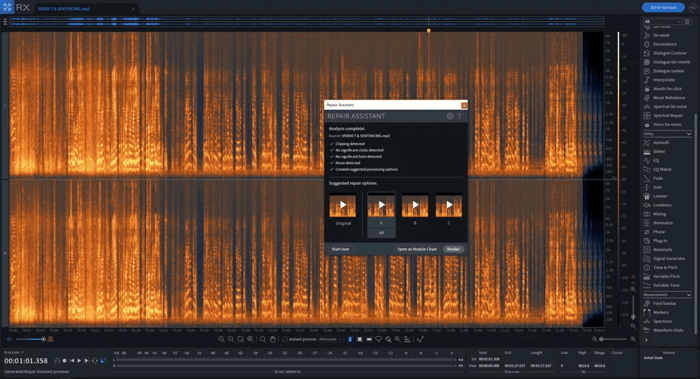Preview suggested repair option C

[x=449, y=205]
